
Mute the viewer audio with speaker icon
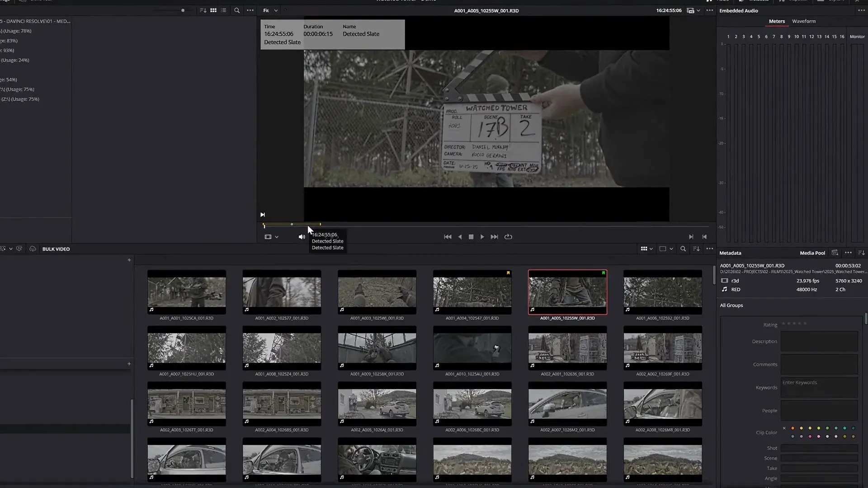[302, 237]
